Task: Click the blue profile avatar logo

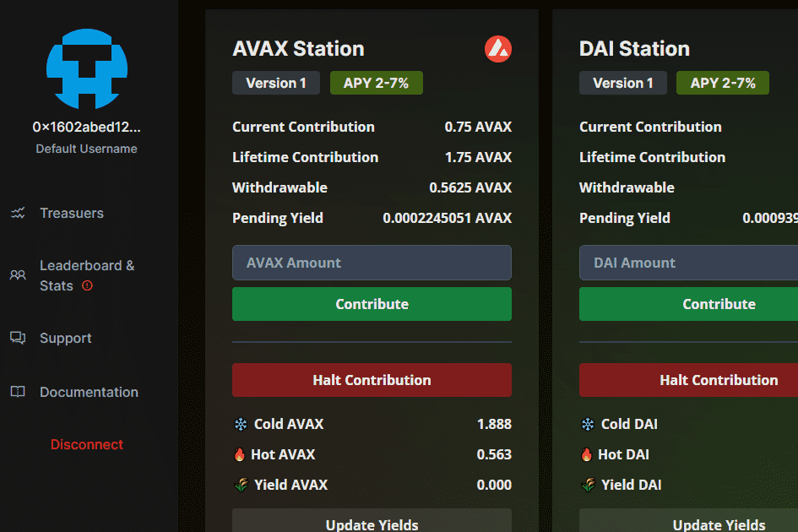Action: tap(87, 68)
